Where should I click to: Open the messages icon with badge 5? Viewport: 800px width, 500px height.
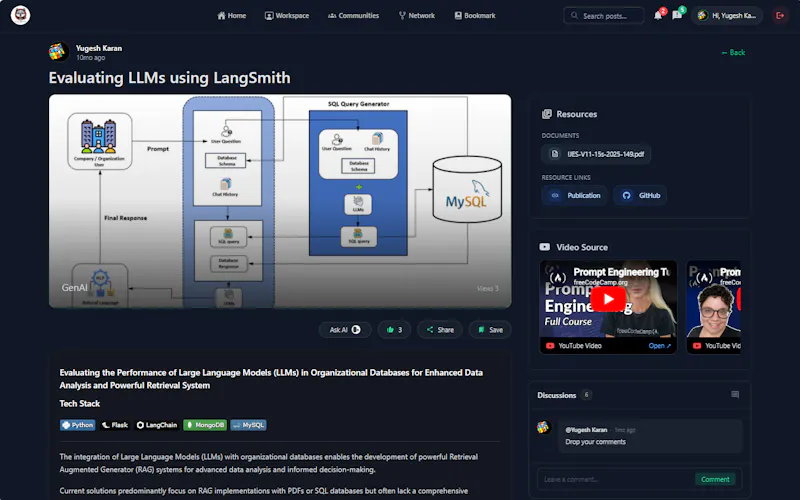[x=678, y=15]
